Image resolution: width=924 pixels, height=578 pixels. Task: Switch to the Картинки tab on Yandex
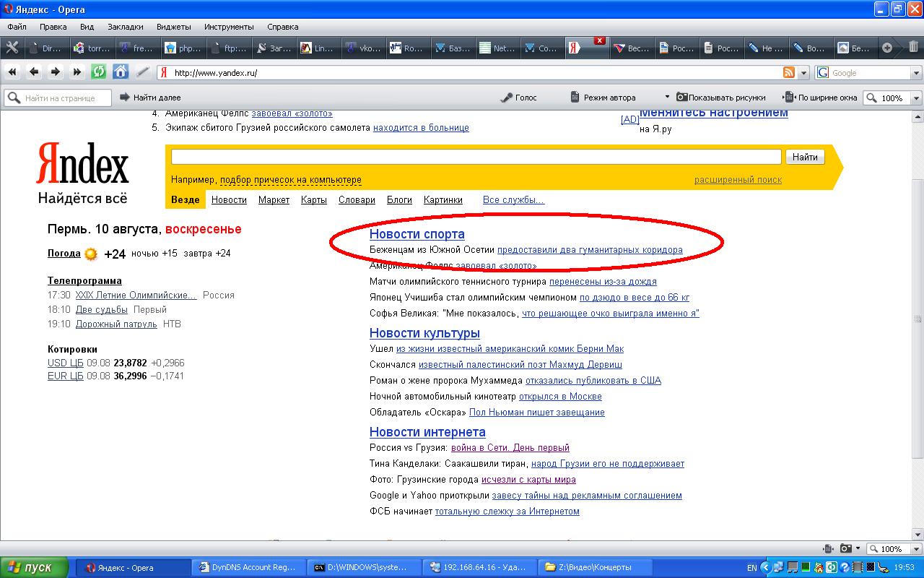point(443,200)
